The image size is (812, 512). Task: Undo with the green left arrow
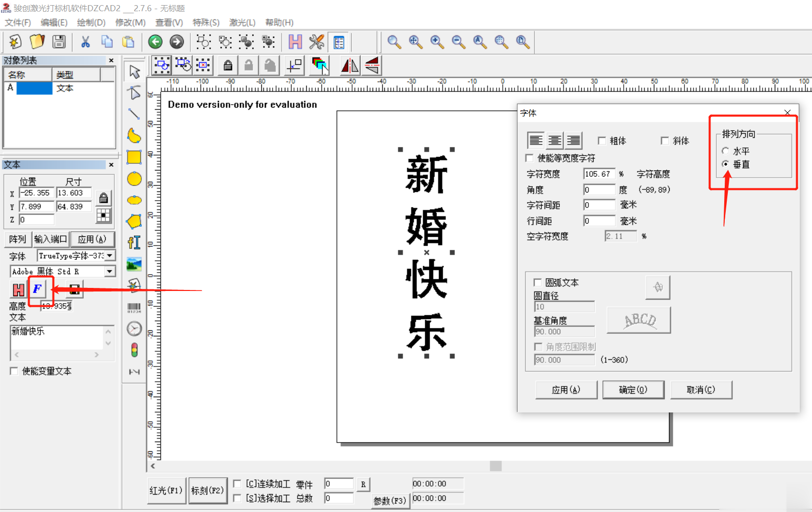tap(155, 41)
